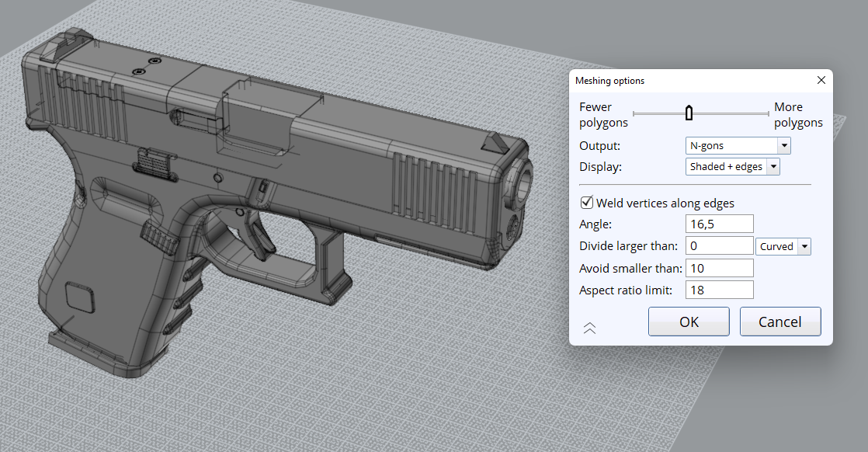The width and height of the screenshot is (868, 452).
Task: Select the front sight on the model
Action: (495, 142)
